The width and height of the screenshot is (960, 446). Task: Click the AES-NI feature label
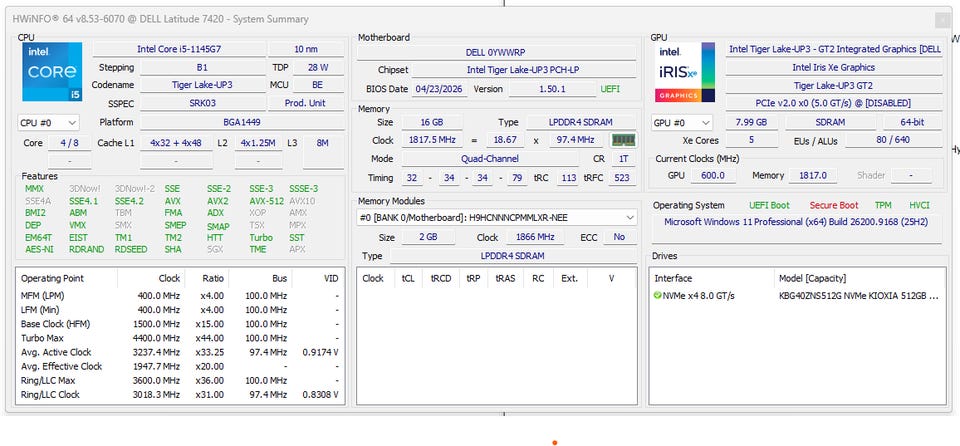pyautogui.click(x=39, y=249)
